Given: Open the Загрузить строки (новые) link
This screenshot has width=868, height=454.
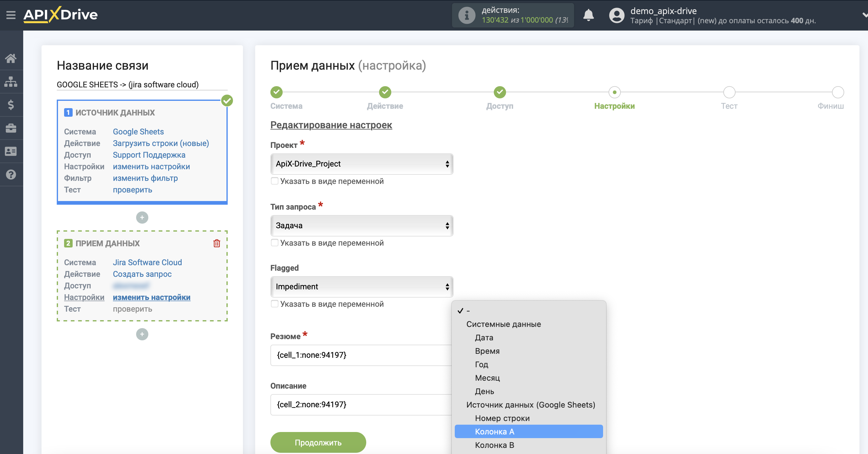Looking at the screenshot, I should coord(161,143).
